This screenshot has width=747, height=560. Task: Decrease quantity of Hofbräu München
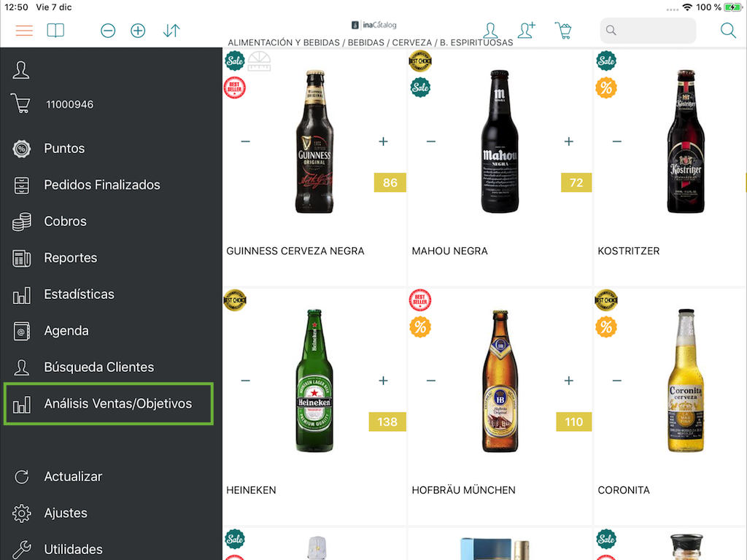click(430, 381)
